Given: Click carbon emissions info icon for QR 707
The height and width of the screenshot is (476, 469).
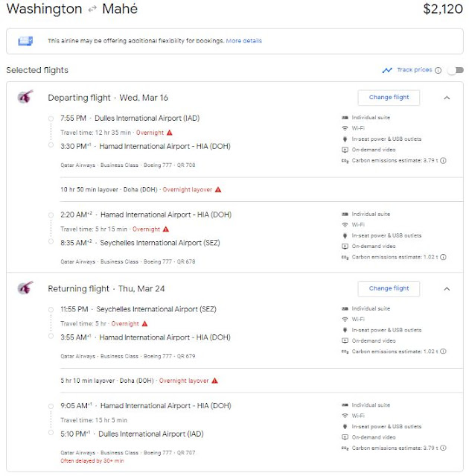Looking at the screenshot, I should click(444, 448).
